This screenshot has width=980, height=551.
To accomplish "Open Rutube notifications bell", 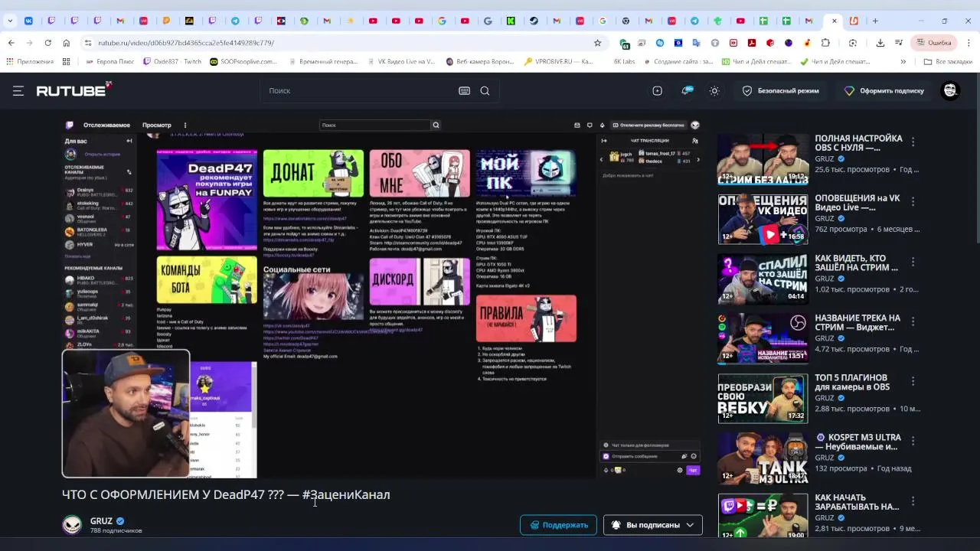I will [687, 90].
